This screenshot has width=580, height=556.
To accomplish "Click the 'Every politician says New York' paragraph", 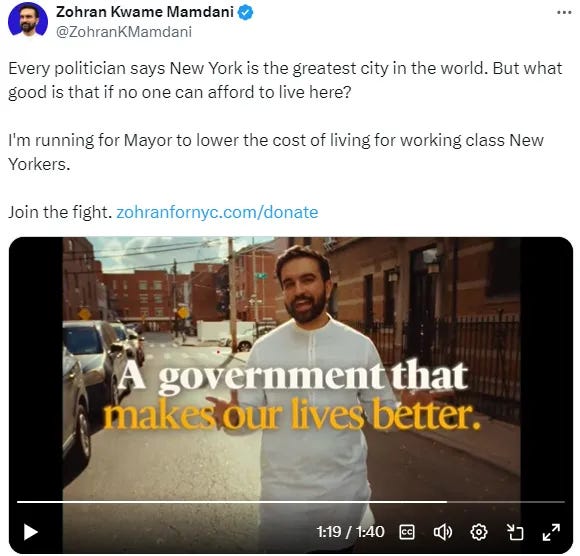I will (285, 80).
